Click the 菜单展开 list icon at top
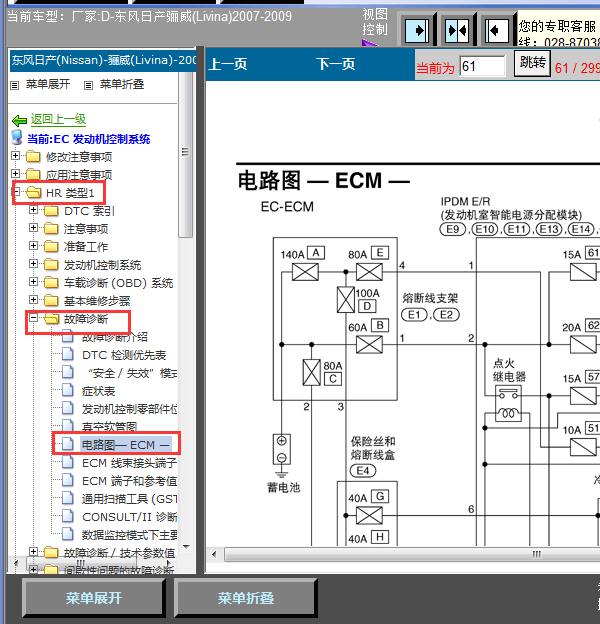The width and height of the screenshot is (600, 624). pyautogui.click(x=14, y=85)
